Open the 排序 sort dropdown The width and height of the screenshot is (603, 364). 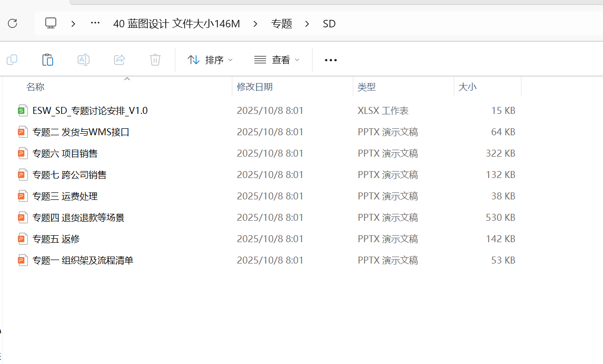click(209, 60)
